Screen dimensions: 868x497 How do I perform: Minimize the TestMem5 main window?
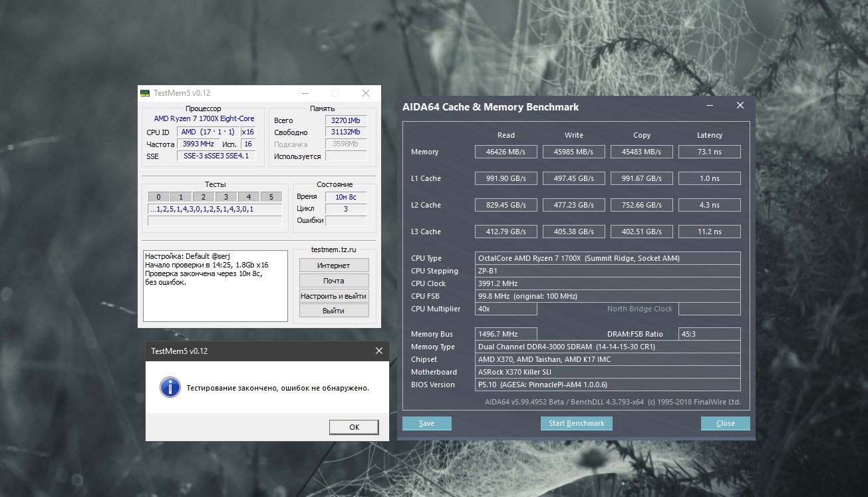305,93
